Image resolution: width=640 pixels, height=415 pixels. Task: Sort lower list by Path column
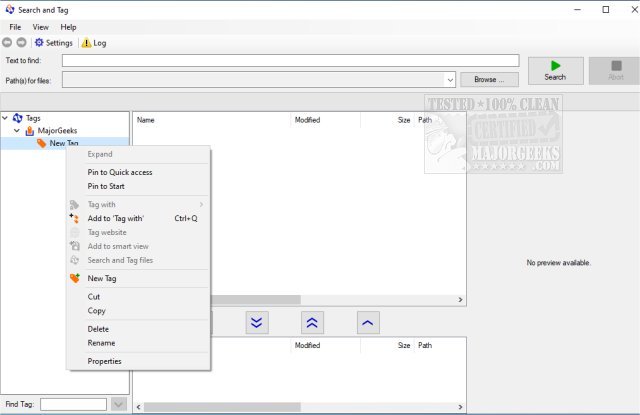[440, 345]
